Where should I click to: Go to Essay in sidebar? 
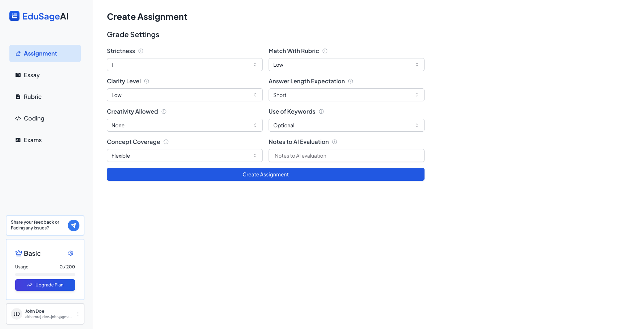(x=32, y=75)
